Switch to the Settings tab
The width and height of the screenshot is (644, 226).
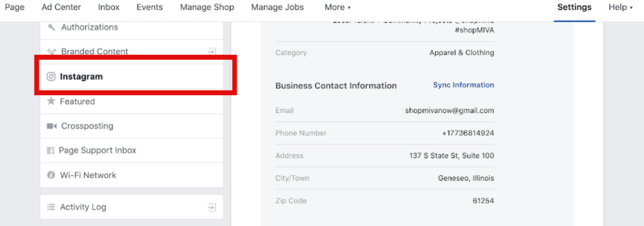[x=574, y=7]
